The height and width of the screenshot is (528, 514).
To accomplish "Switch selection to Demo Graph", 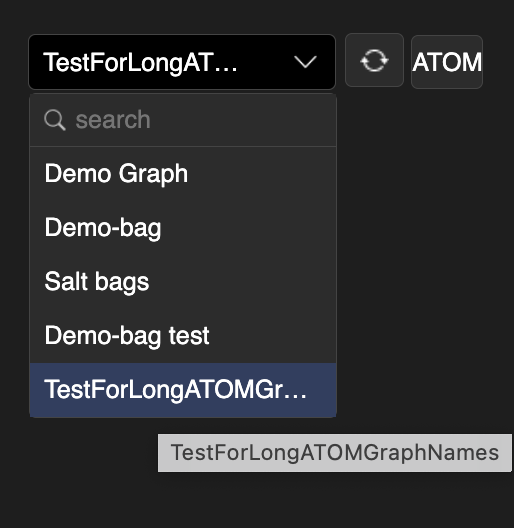I will 183,174.
